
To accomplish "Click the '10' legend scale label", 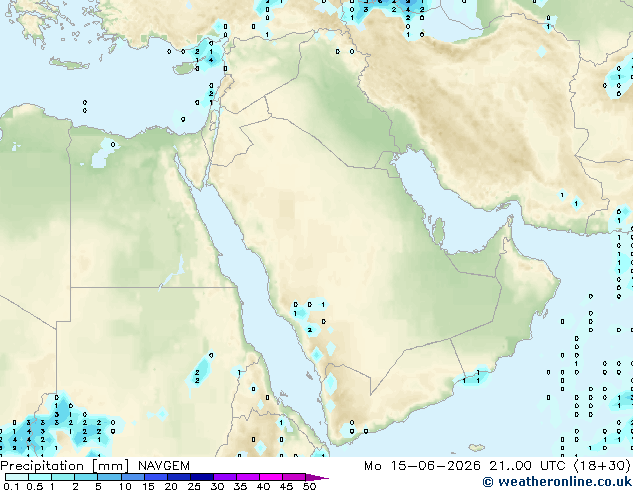I will click(x=125, y=486).
